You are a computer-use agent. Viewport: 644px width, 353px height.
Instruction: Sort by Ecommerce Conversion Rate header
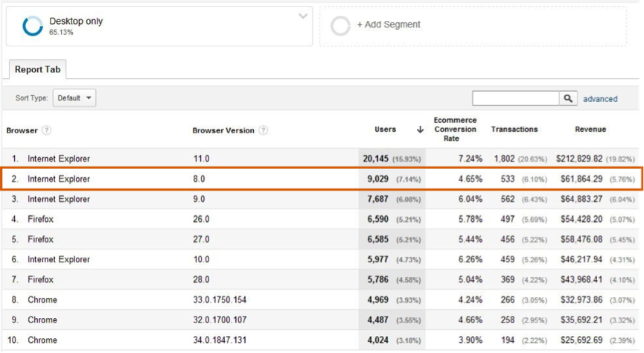pyautogui.click(x=455, y=130)
